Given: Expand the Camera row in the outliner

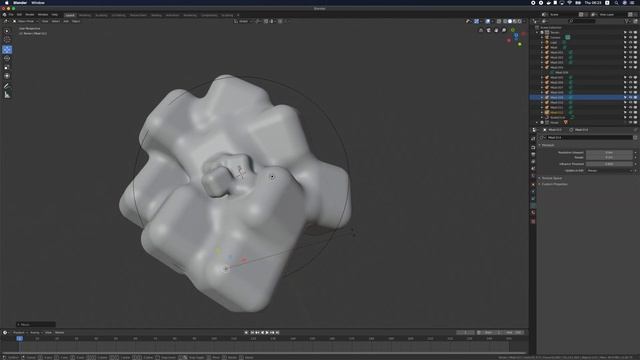Looking at the screenshot, I should pos(542,37).
